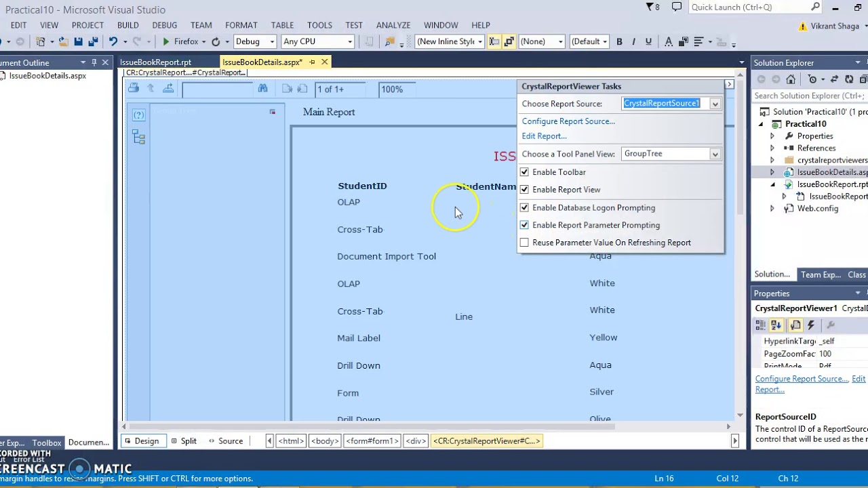Select the <body> breadcrumb tag
The width and height of the screenshot is (868, 488).
click(325, 441)
